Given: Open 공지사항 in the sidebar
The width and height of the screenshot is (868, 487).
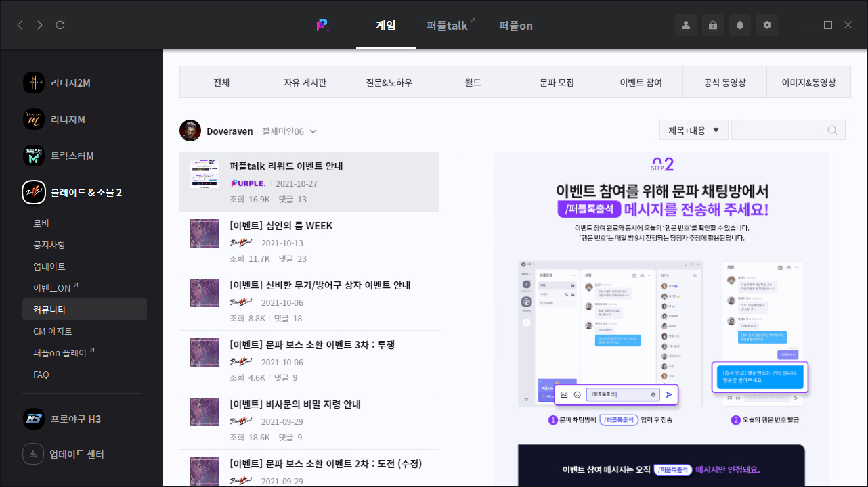Looking at the screenshot, I should pyautogui.click(x=49, y=245).
